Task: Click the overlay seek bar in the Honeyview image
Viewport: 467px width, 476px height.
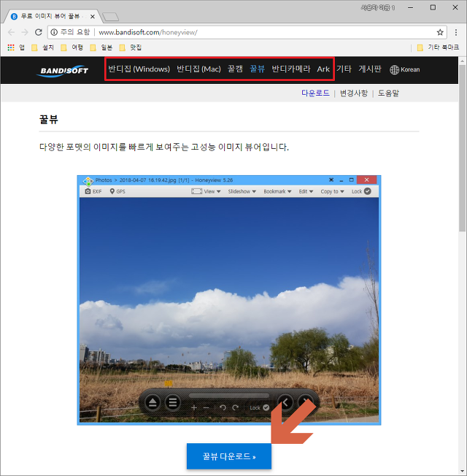Action: click(229, 396)
